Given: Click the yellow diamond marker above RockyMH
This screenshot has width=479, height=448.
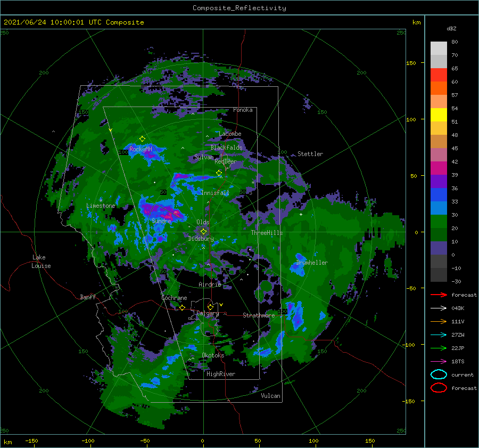Looking at the screenshot, I should coord(142,139).
